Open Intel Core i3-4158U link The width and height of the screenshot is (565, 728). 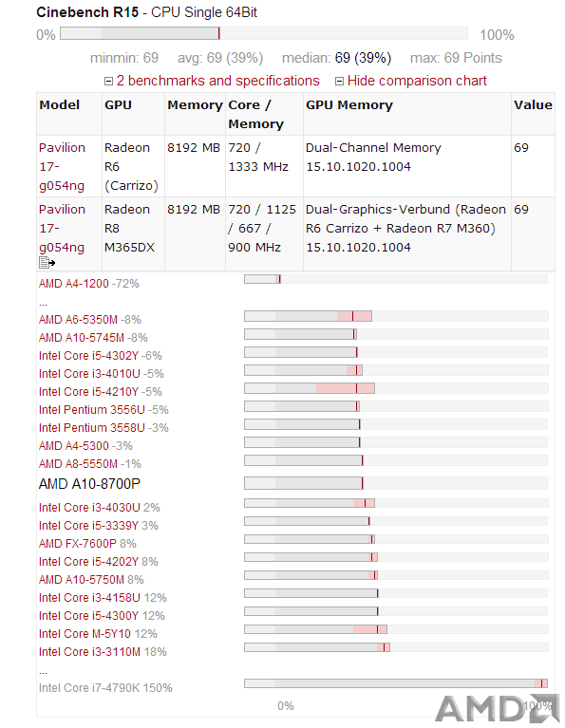point(89,598)
